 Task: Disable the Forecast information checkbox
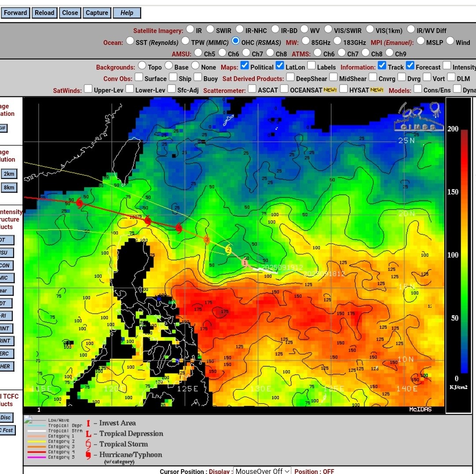(410, 66)
